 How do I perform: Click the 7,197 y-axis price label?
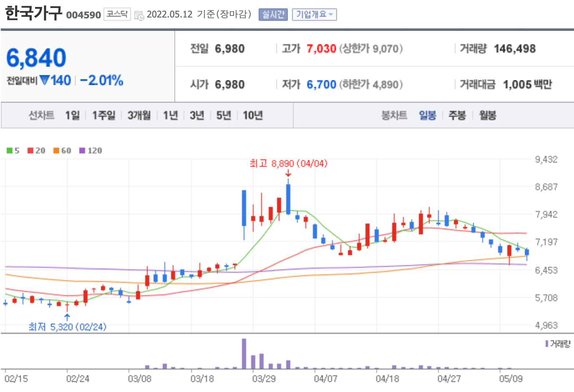pyautogui.click(x=546, y=242)
